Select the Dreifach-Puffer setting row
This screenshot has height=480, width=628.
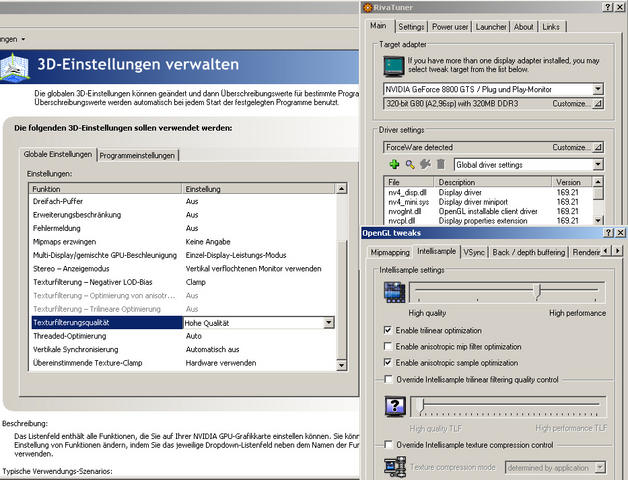(x=183, y=201)
